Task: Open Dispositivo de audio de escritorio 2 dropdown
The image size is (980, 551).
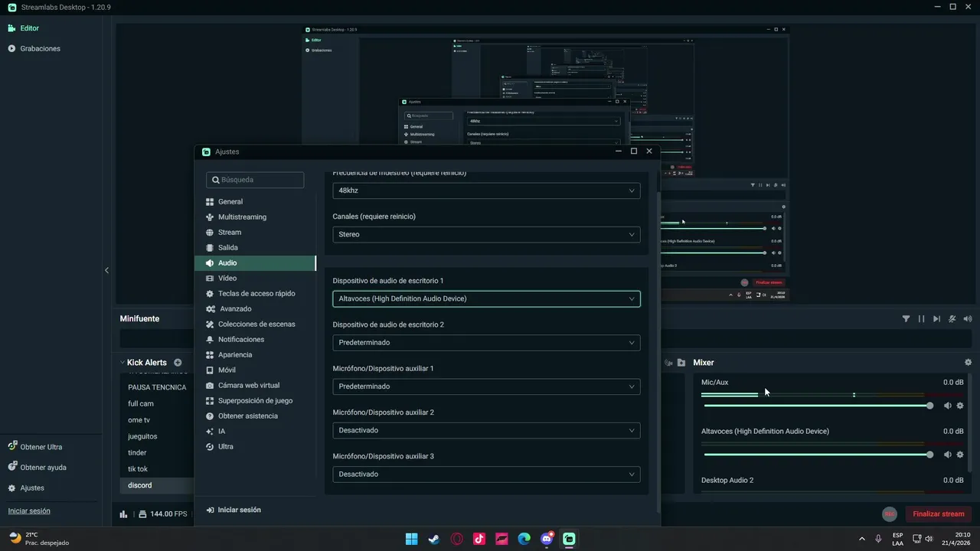Action: click(486, 343)
